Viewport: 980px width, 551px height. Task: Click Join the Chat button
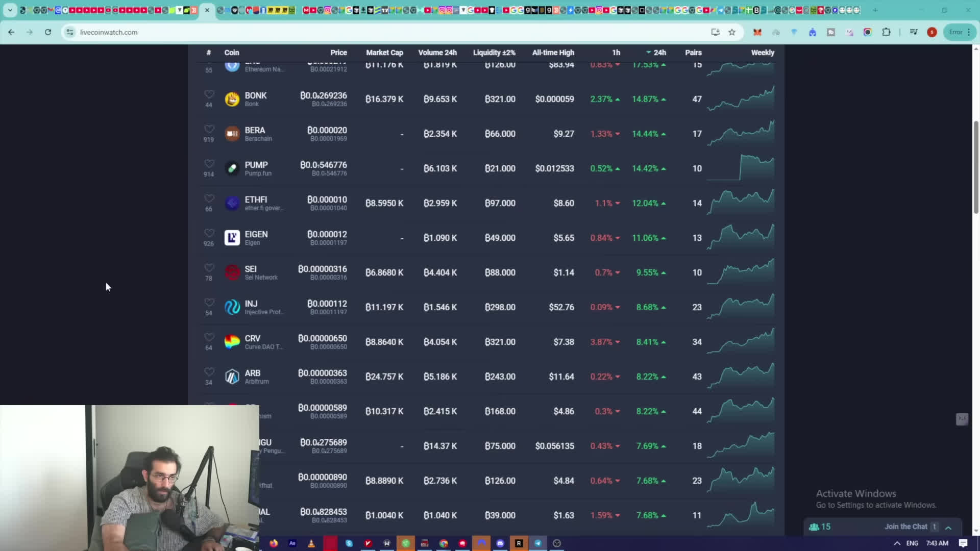tap(906, 527)
